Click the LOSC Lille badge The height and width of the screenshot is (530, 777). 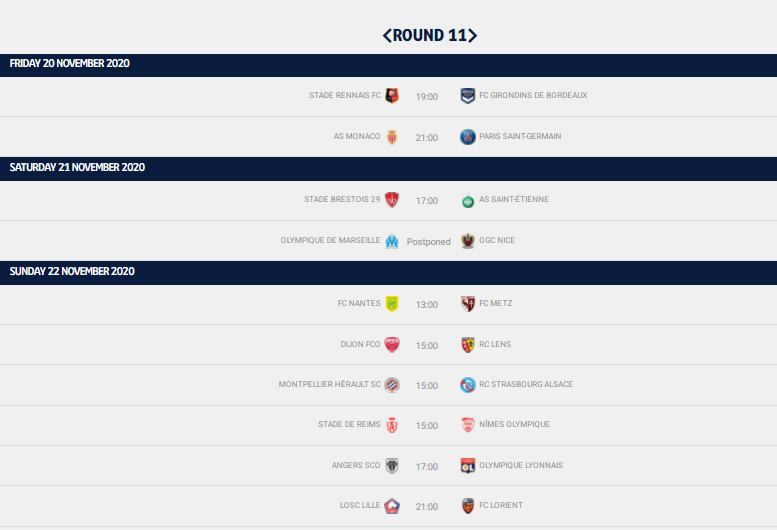point(392,506)
